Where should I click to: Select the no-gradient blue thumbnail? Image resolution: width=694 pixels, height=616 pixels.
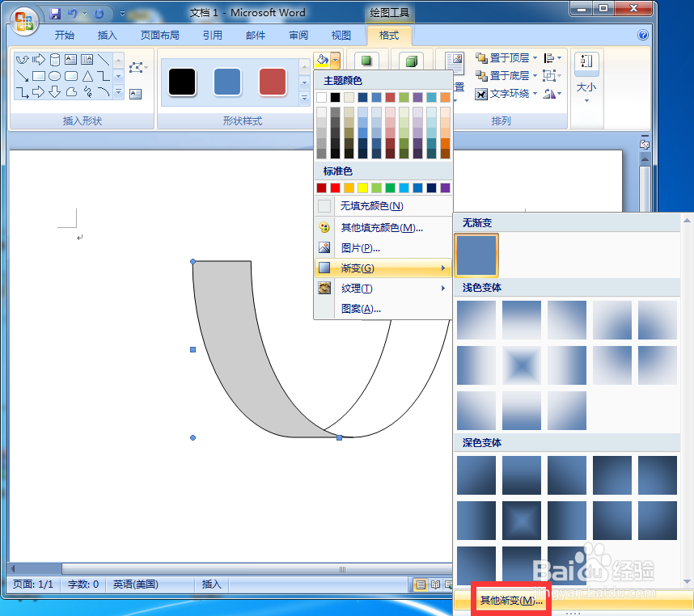476,255
